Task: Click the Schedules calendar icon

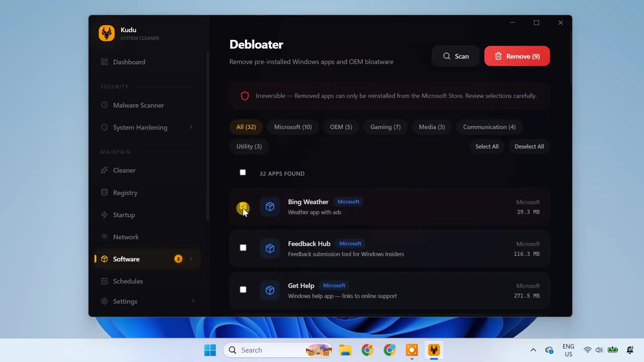Action: 104,281
